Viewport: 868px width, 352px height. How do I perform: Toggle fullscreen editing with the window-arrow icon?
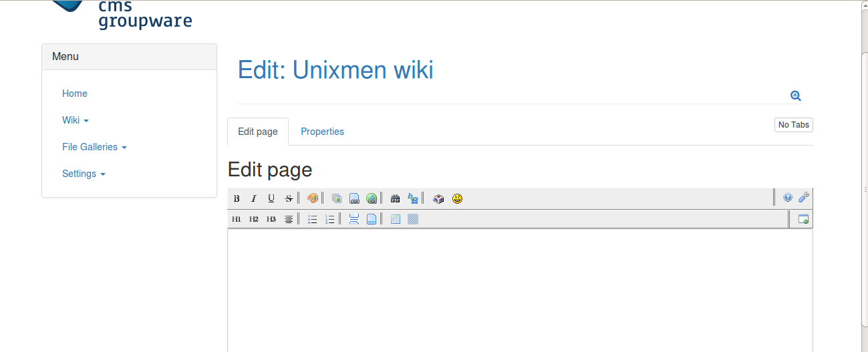pyautogui.click(x=803, y=219)
